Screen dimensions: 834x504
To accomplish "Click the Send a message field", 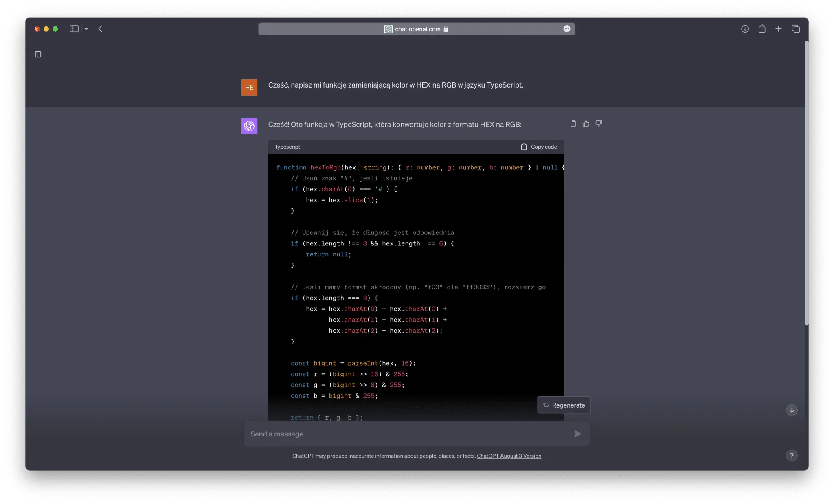I will (x=417, y=434).
